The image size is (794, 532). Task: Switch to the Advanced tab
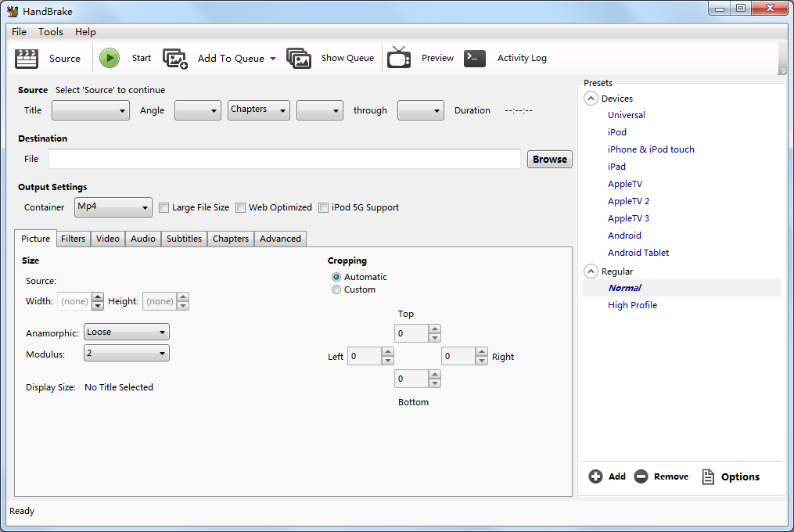coord(280,239)
